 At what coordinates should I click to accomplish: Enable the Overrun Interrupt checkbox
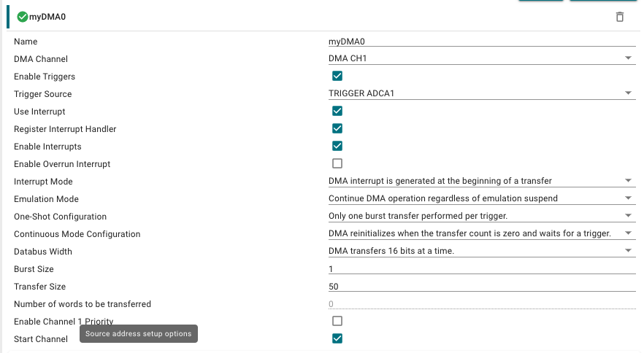click(x=337, y=163)
